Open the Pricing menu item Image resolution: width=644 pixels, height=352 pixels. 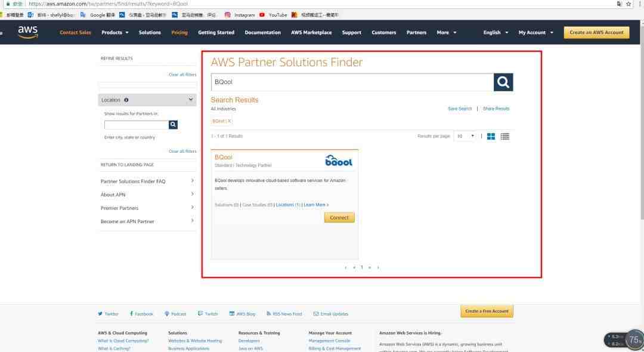(179, 32)
